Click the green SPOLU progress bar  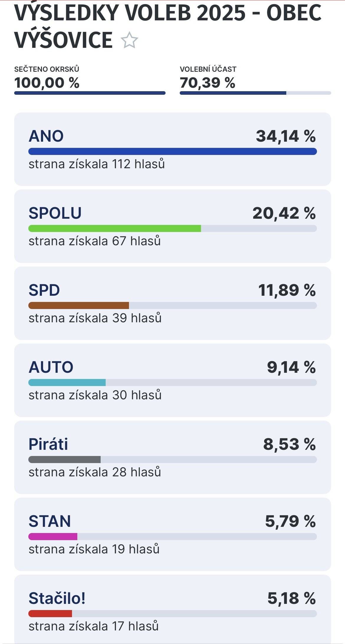pyautogui.click(x=115, y=228)
